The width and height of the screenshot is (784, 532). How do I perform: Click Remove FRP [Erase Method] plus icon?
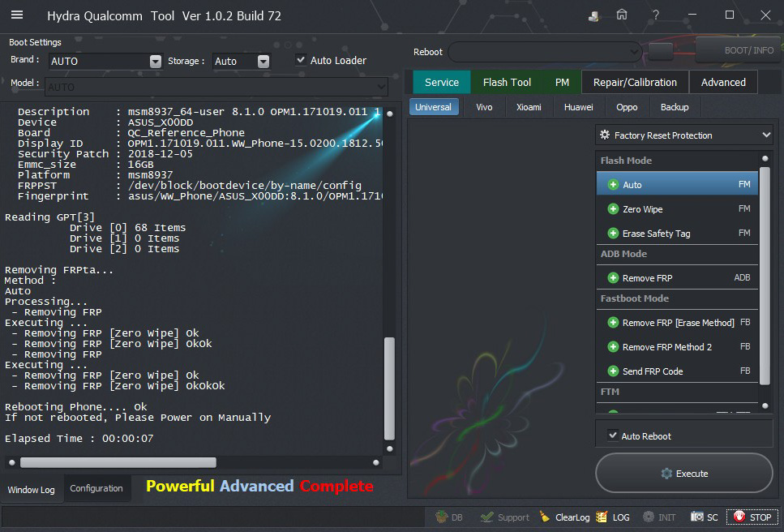pyautogui.click(x=613, y=323)
